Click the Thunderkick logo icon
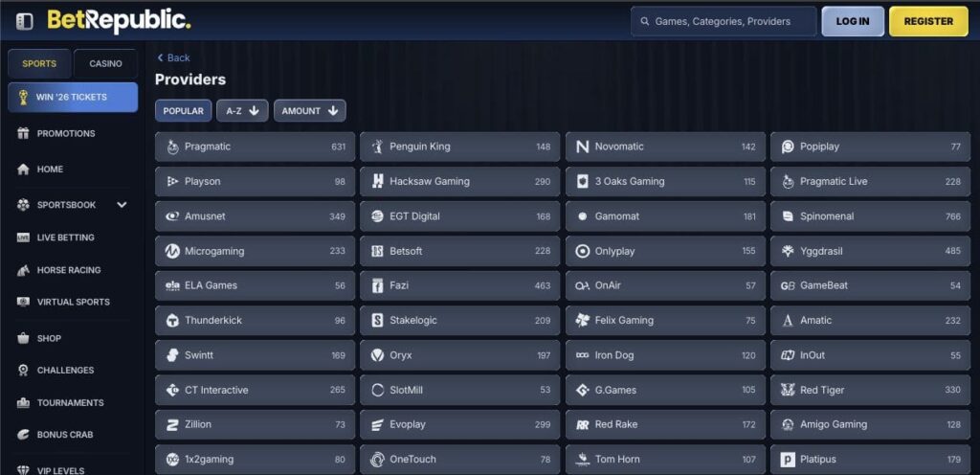980x475 pixels. coord(172,321)
